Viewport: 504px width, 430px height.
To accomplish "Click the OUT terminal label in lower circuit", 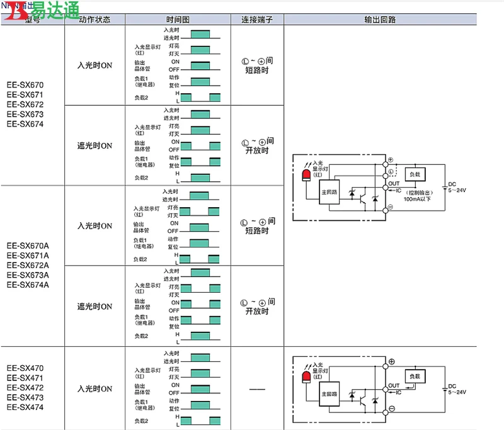I will click(x=394, y=386).
